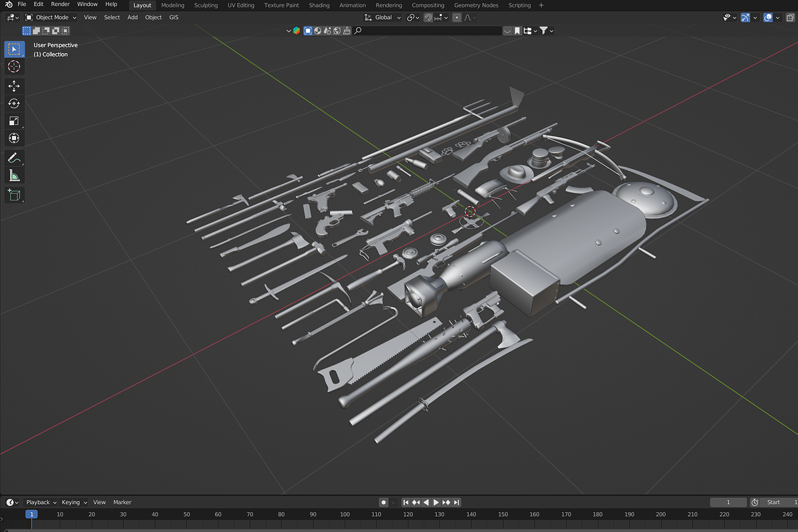Viewport: 798px width, 532px height.
Task: Open the Help menu
Action: coord(111,5)
